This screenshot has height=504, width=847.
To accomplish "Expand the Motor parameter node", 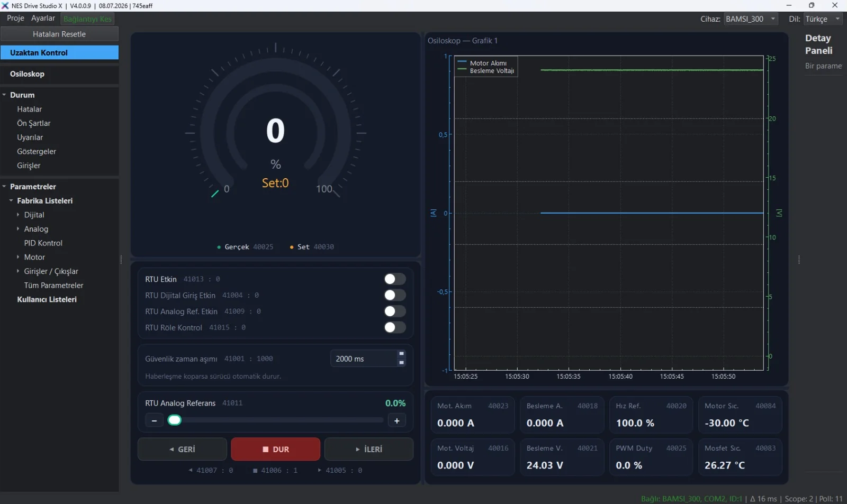I will coord(18,257).
